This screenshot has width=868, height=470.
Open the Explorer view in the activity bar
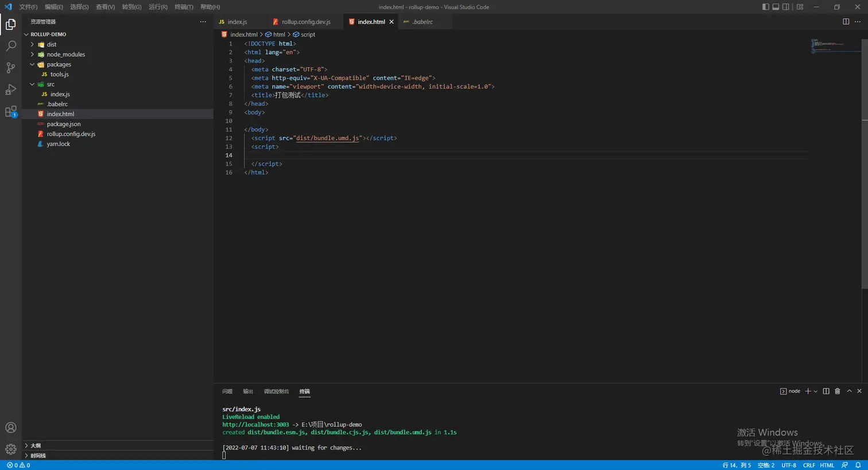coord(11,24)
